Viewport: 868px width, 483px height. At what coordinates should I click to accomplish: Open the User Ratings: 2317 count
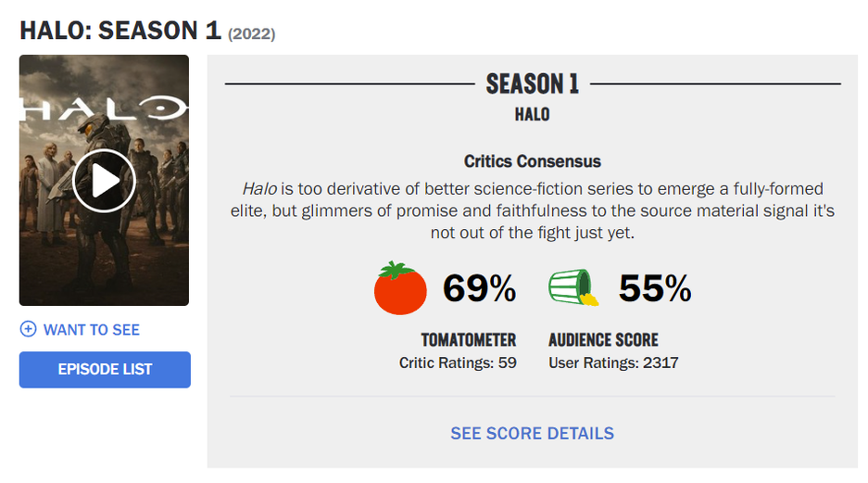pyautogui.click(x=613, y=362)
